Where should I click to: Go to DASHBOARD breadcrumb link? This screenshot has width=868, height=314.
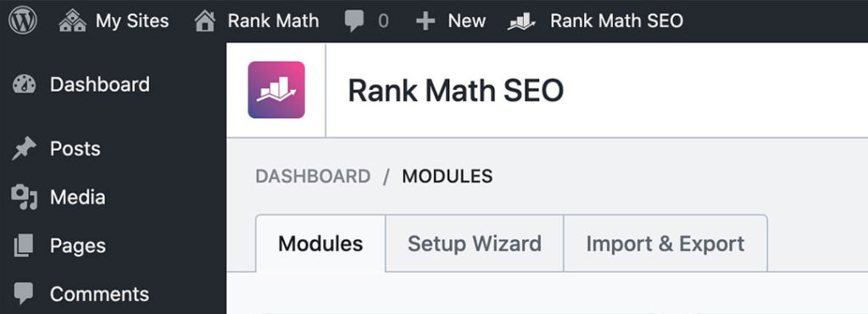click(x=313, y=177)
